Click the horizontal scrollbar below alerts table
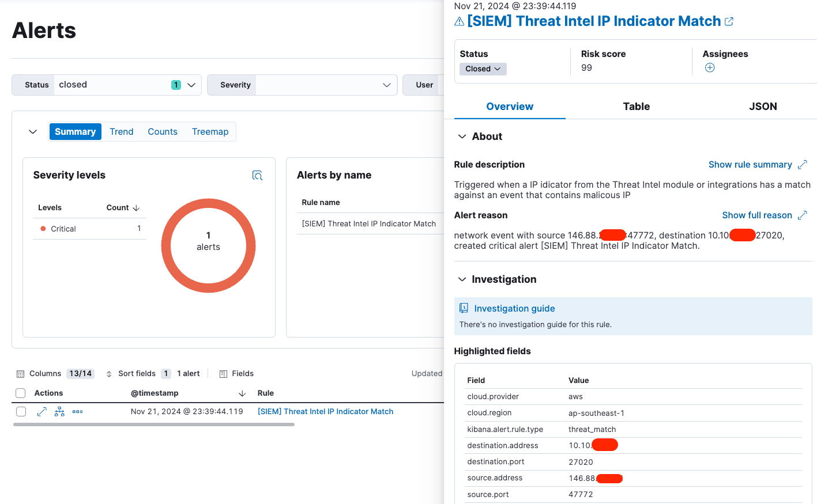 pyautogui.click(x=153, y=425)
